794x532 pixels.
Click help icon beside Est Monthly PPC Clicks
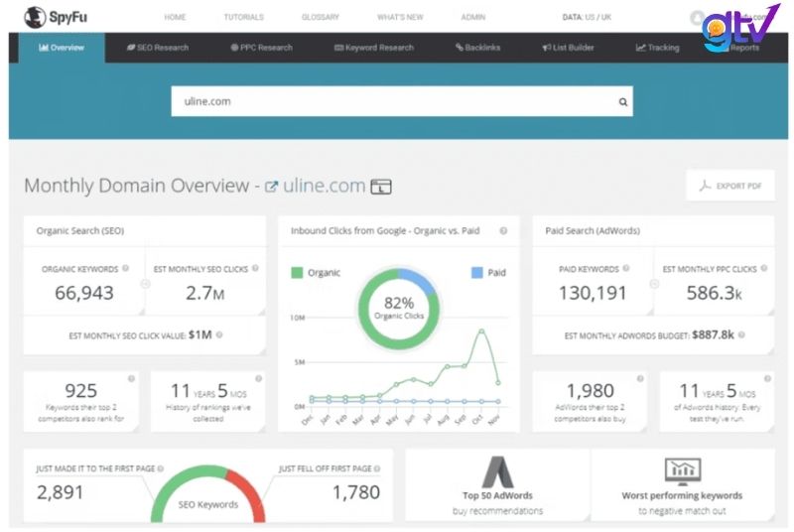click(764, 269)
